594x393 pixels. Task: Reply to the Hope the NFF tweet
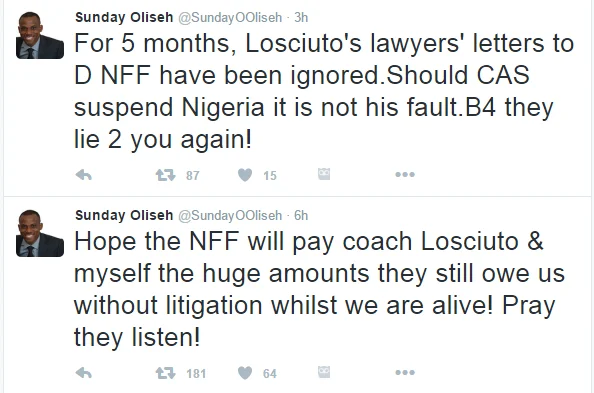[83, 373]
